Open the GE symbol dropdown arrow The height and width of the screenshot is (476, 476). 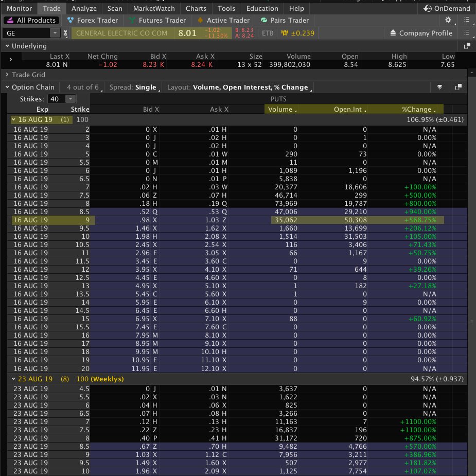tap(55, 33)
